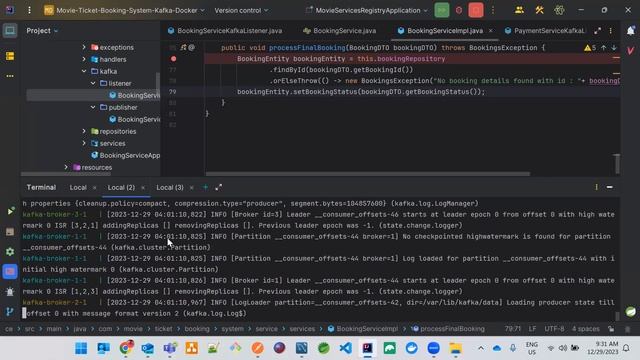The width and height of the screenshot is (640, 360).
Task: Open the Structure tool window icon
Action: [10, 56]
